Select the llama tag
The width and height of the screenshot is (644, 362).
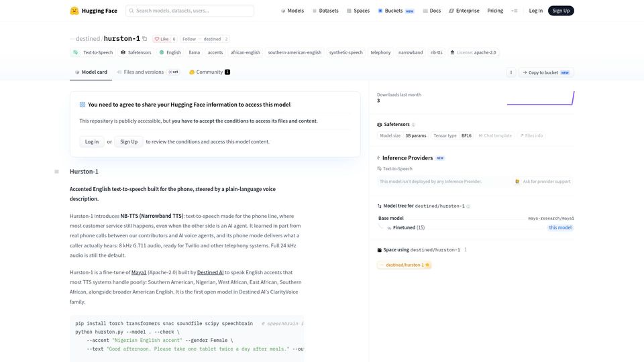tap(195, 52)
